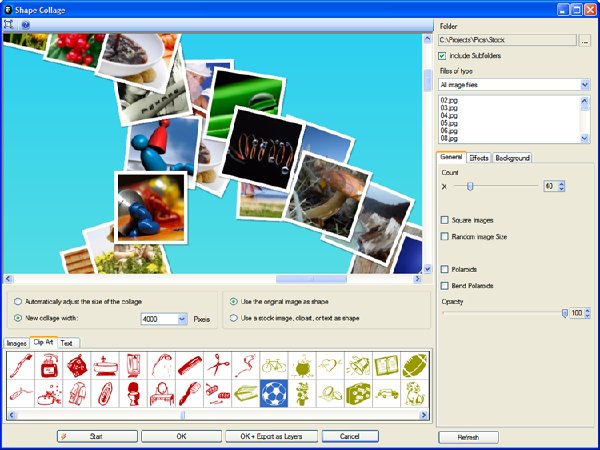
Task: Open the General settings tab
Action: [451, 157]
